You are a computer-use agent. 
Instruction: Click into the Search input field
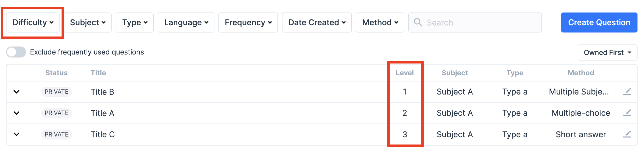coord(480,22)
